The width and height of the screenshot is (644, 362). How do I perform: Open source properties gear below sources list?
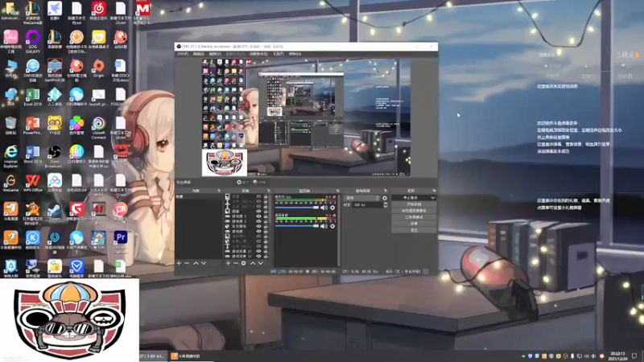click(x=244, y=263)
